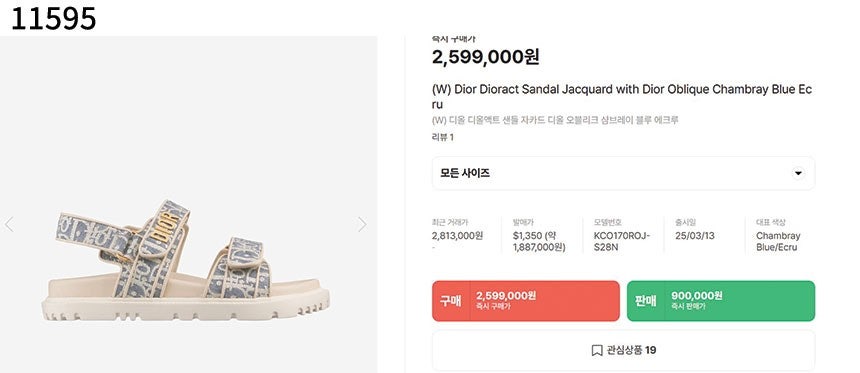Screen dimensions: 860x373
Task: Click the green 판매 sell button
Action: [721, 301]
